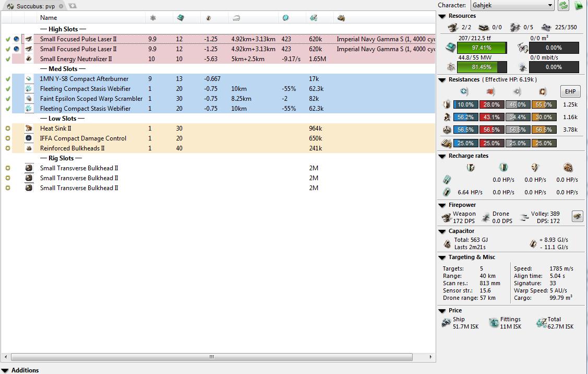Open the Character dropdown showing Gahjek

coord(512,5)
